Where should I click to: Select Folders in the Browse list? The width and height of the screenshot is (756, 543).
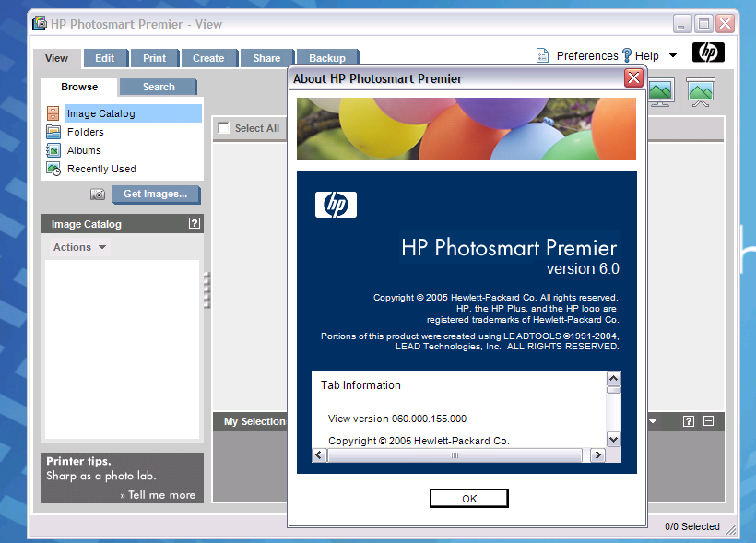(x=86, y=132)
